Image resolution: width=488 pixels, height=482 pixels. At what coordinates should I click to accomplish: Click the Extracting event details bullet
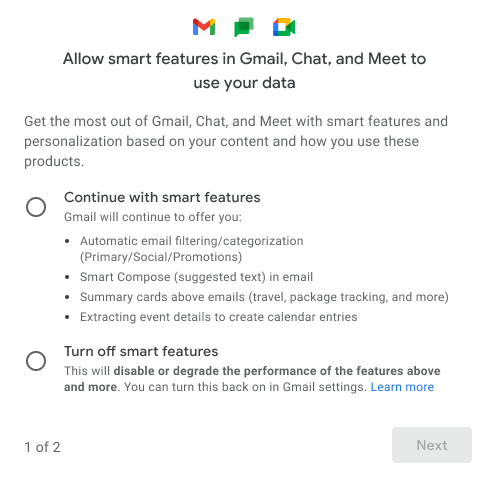218,317
